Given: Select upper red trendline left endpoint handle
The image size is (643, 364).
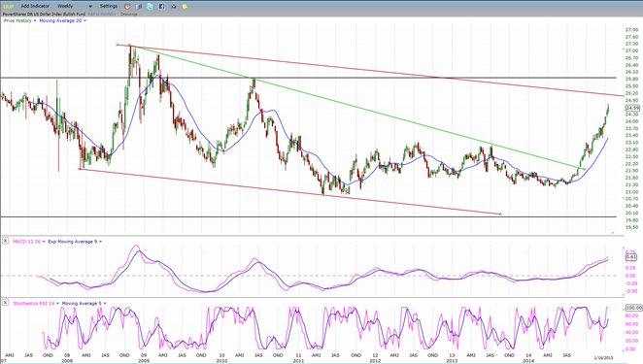Looking at the screenshot, I should click(118, 45).
